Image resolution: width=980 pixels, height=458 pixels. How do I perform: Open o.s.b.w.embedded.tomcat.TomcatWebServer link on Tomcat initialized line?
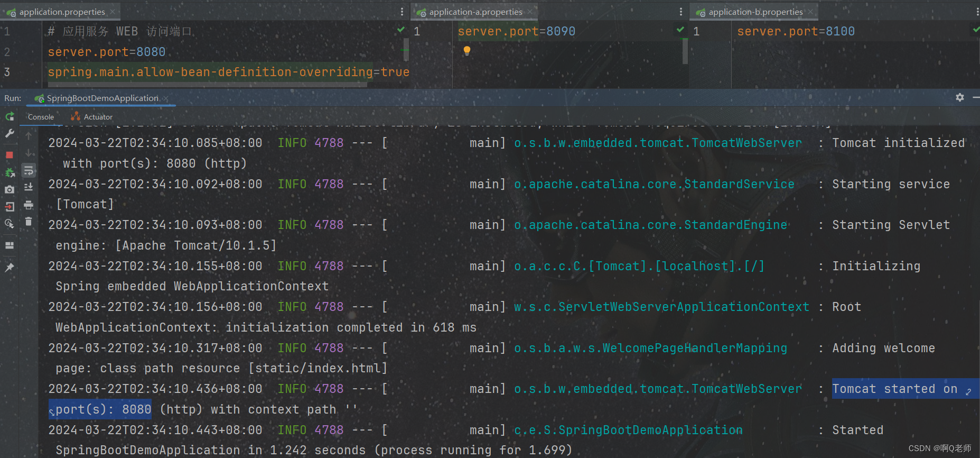[658, 143]
